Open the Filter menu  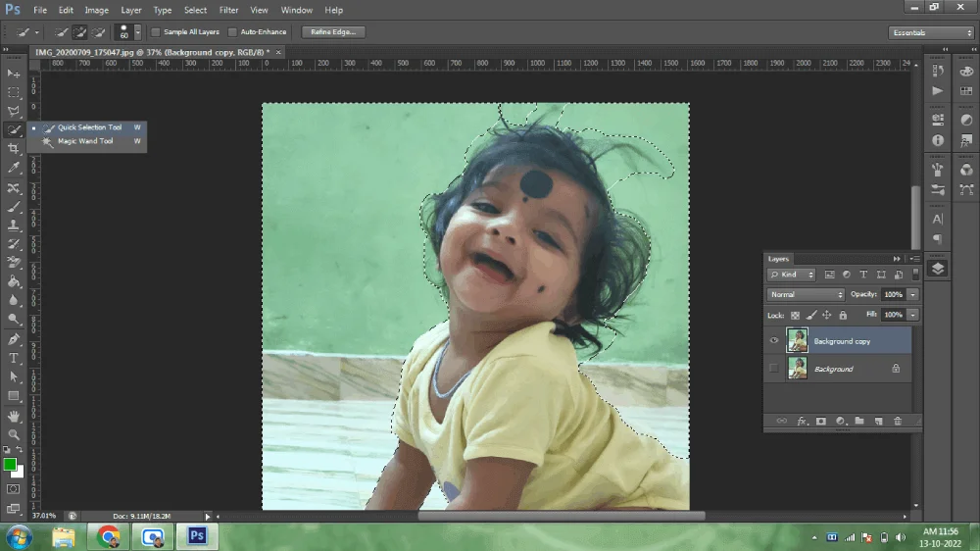point(228,10)
